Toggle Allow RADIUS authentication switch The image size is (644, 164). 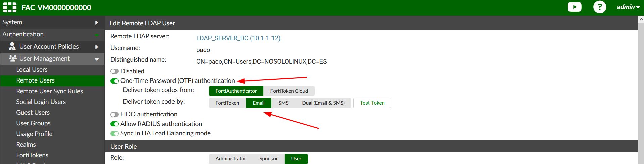point(114,124)
